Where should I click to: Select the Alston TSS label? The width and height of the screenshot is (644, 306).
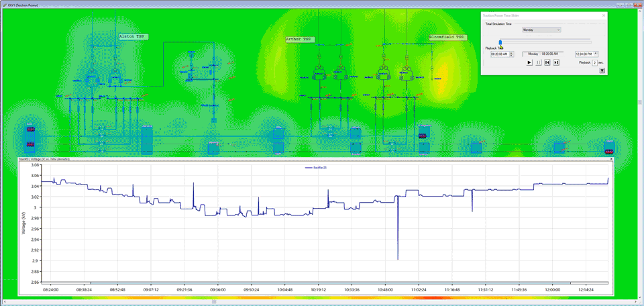point(131,36)
